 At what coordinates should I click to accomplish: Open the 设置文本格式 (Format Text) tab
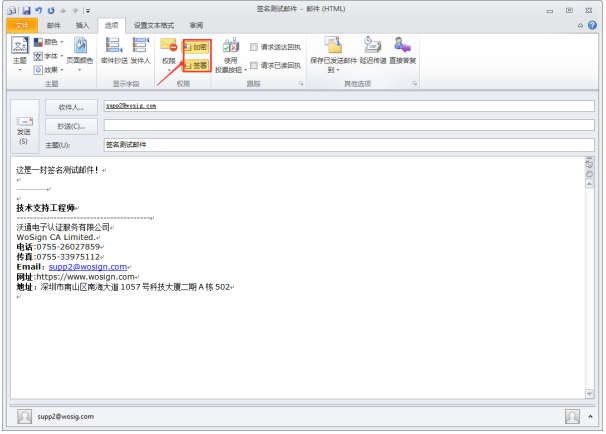click(155, 24)
